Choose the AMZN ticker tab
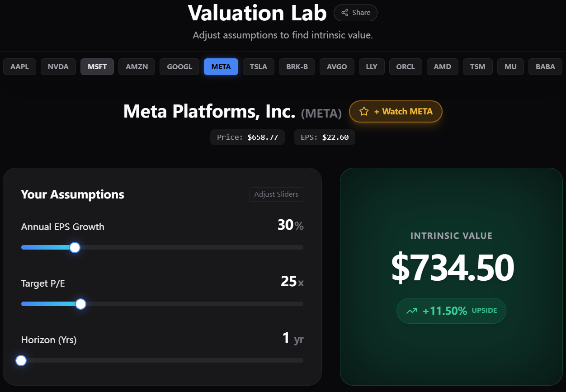Image resolution: width=566 pixels, height=392 pixels. 137,67
